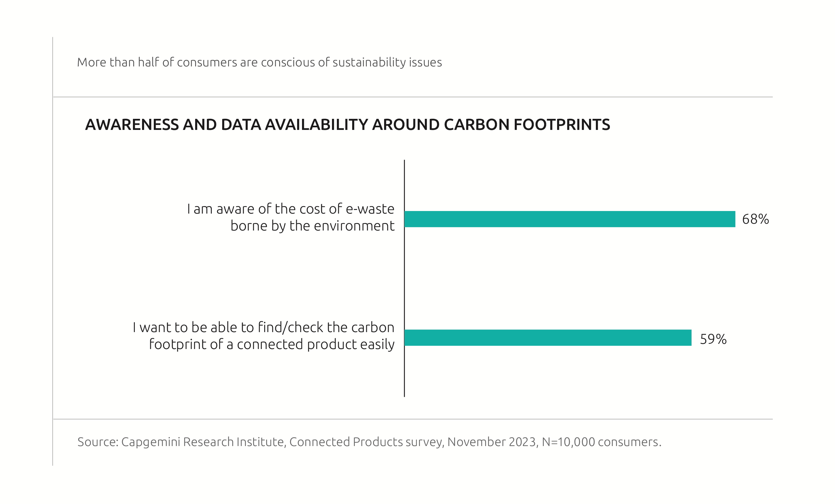Click "Connected Products survey" in the source

pos(366,442)
